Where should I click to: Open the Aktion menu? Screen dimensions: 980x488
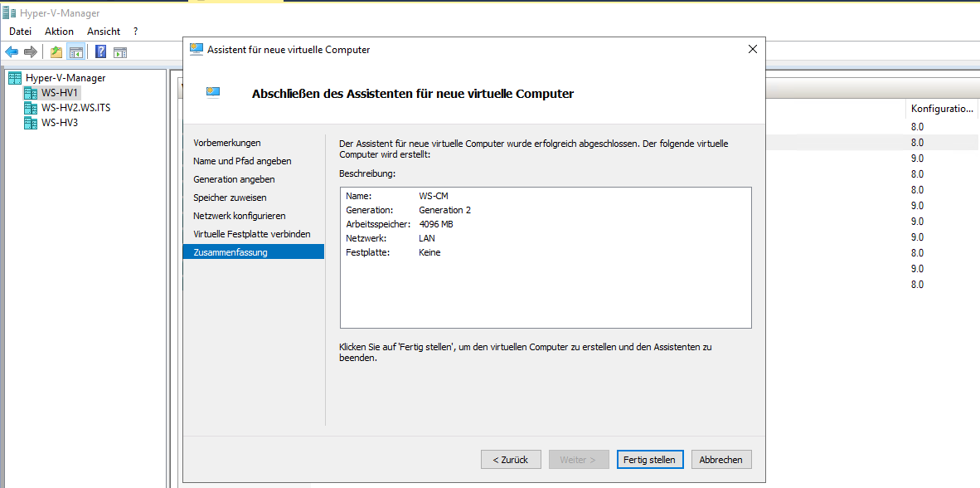pyautogui.click(x=60, y=32)
